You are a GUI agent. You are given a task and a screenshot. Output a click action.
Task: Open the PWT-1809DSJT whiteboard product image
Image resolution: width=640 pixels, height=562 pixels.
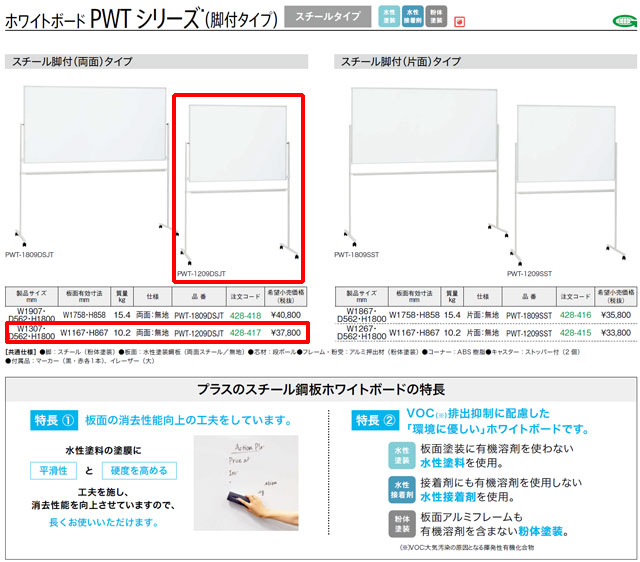click(95, 165)
